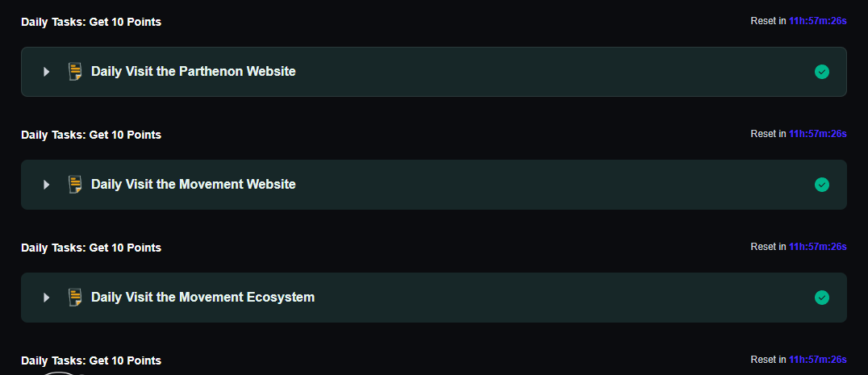The image size is (868, 375).
Task: Click the reset countdown above the Movement Website task
Action: coord(817,134)
